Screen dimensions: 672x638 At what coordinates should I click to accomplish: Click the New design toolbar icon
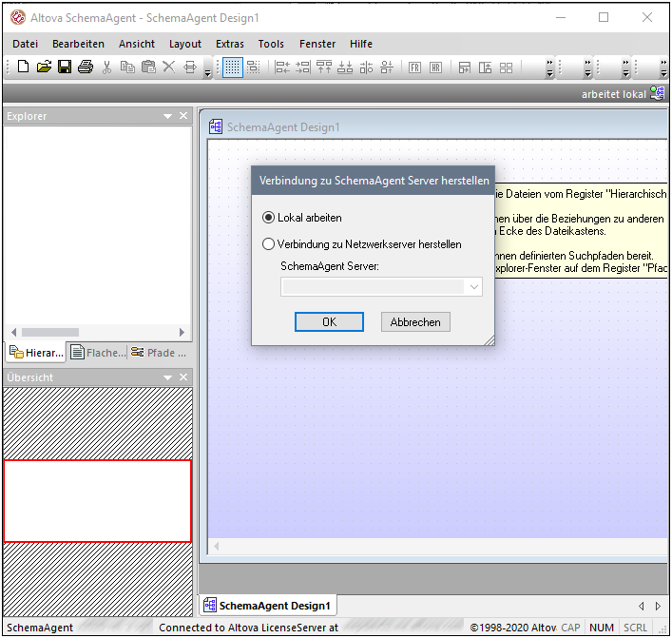[23, 67]
